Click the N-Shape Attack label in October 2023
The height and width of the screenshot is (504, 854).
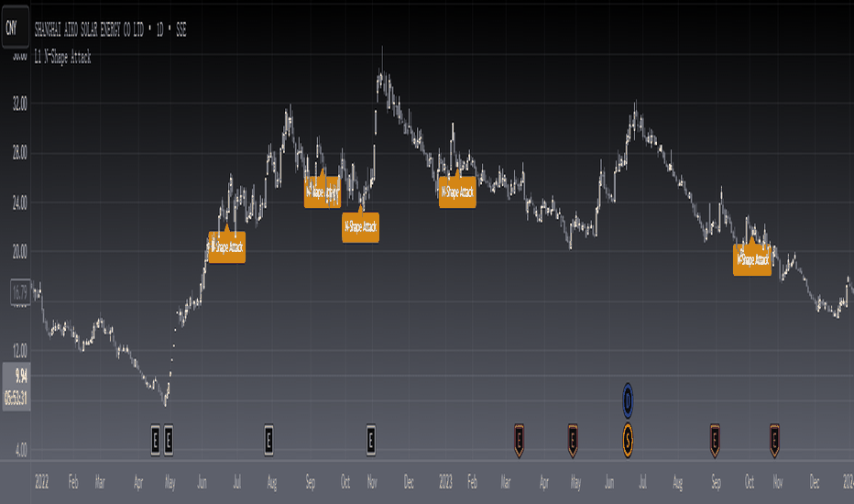(752, 260)
